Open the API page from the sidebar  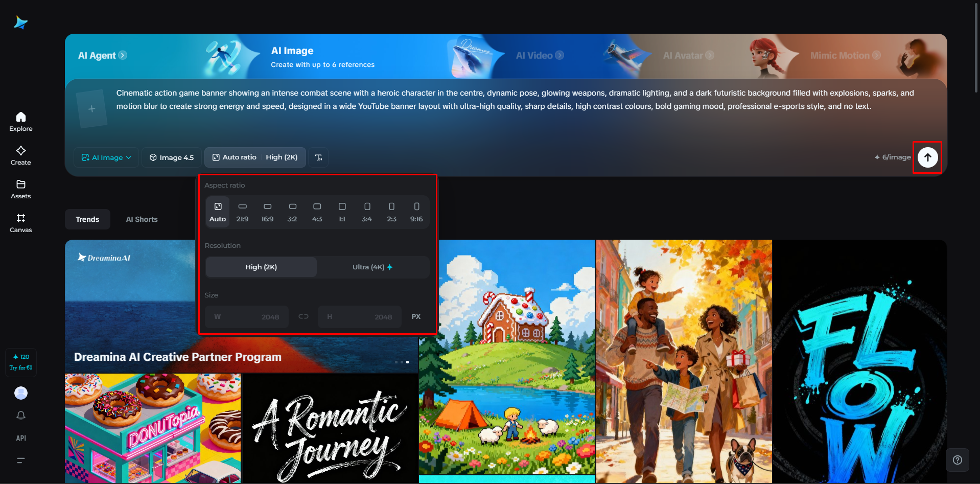[x=20, y=437]
